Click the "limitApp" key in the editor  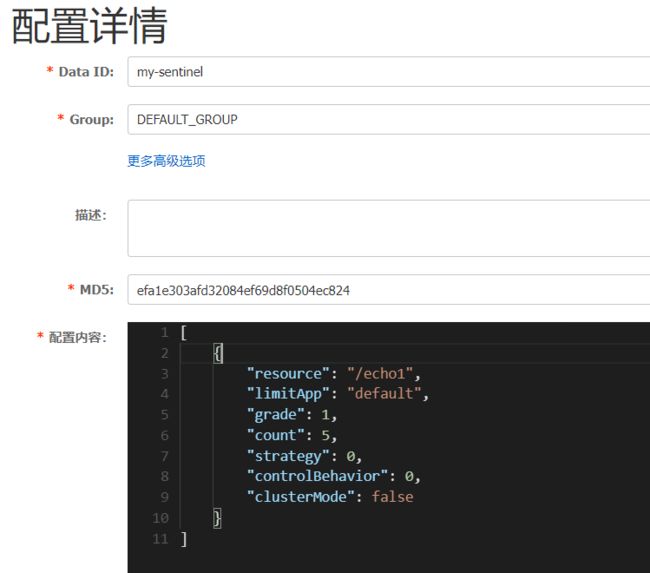288,394
